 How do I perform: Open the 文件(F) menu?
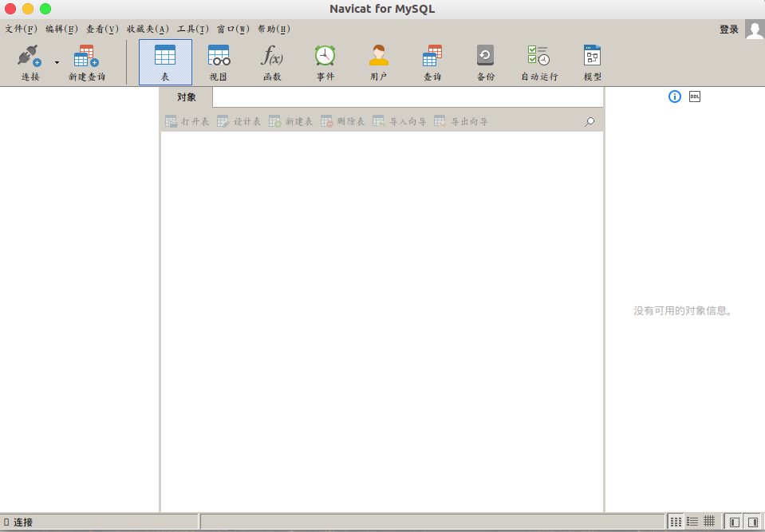(22, 29)
